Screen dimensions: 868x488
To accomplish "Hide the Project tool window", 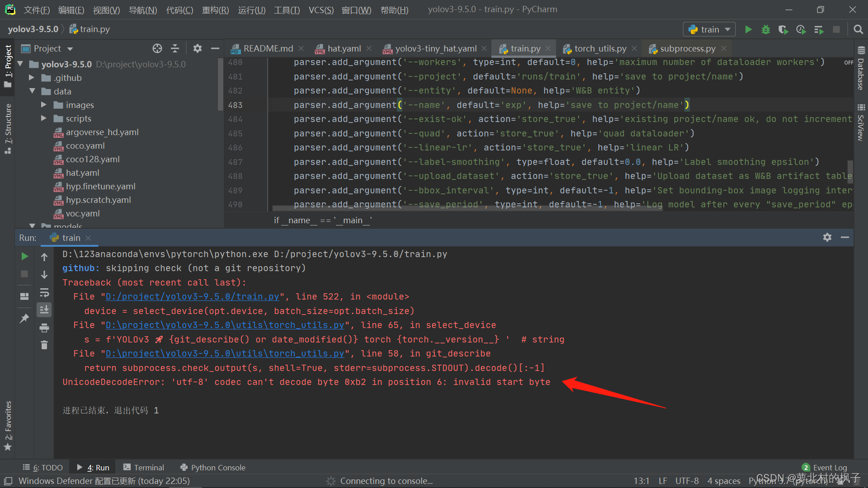I will [x=215, y=48].
